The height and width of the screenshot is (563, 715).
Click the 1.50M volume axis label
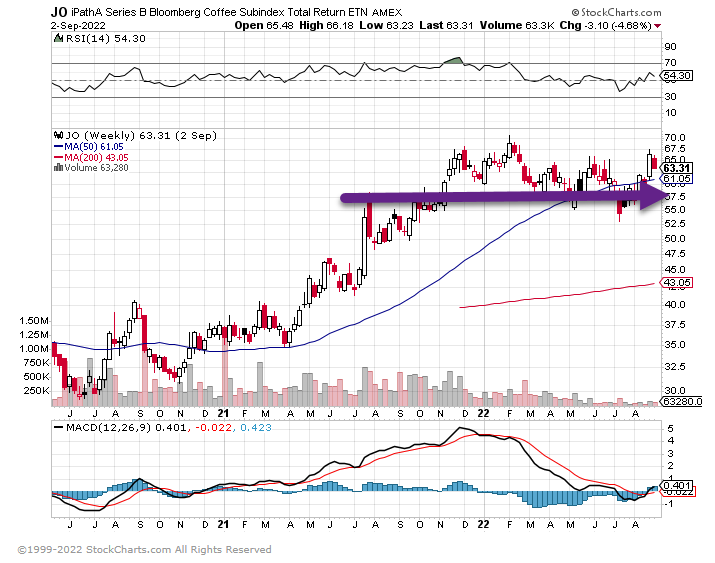pyautogui.click(x=34, y=321)
